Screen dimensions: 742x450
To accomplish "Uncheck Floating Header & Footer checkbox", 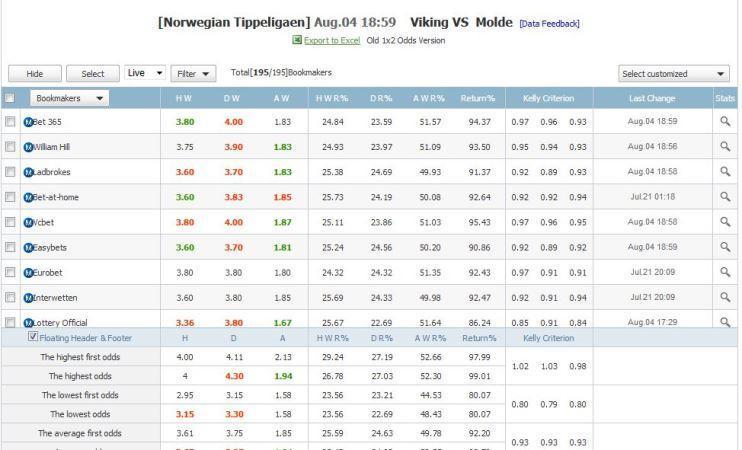I will (x=33, y=338).
